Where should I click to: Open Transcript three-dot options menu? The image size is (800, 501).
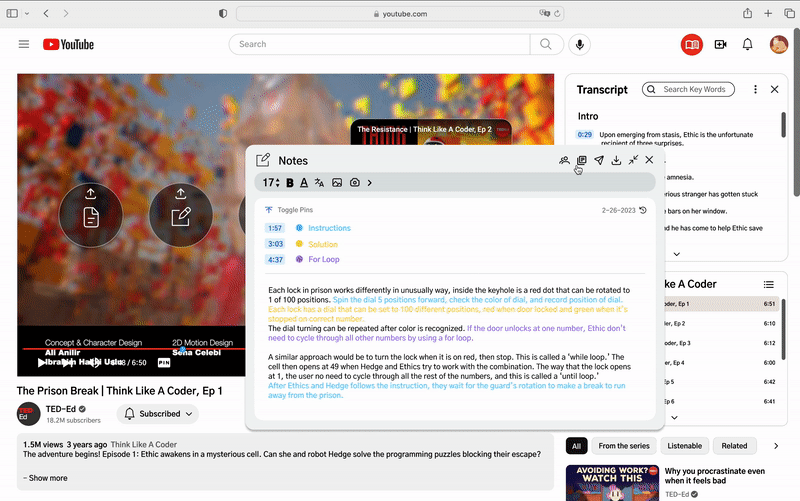(x=755, y=89)
